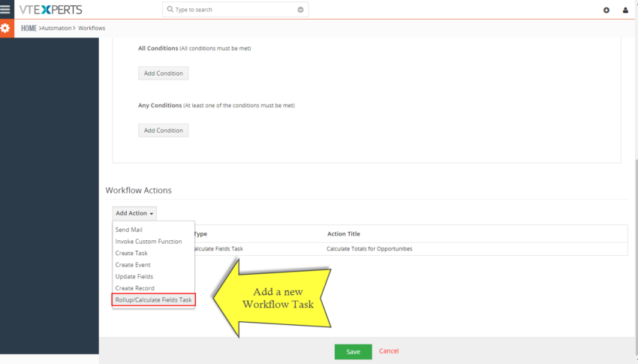This screenshot has width=638, height=364.
Task: Cancel workflow editing
Action: 389,351
